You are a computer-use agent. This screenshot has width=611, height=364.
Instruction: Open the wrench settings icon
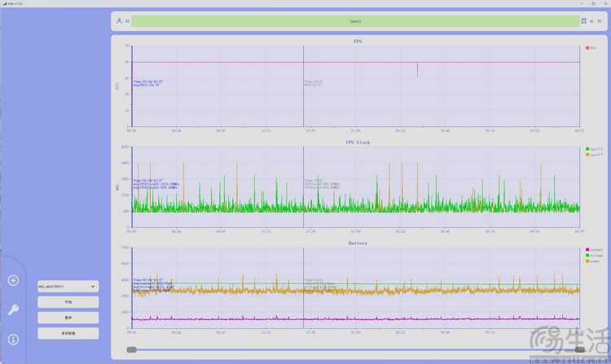point(13,309)
